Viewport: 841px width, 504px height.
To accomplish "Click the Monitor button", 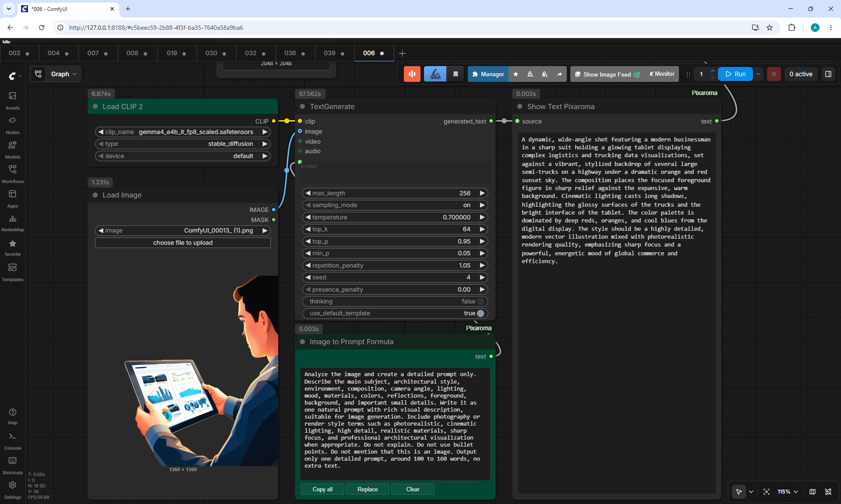I will tap(662, 74).
